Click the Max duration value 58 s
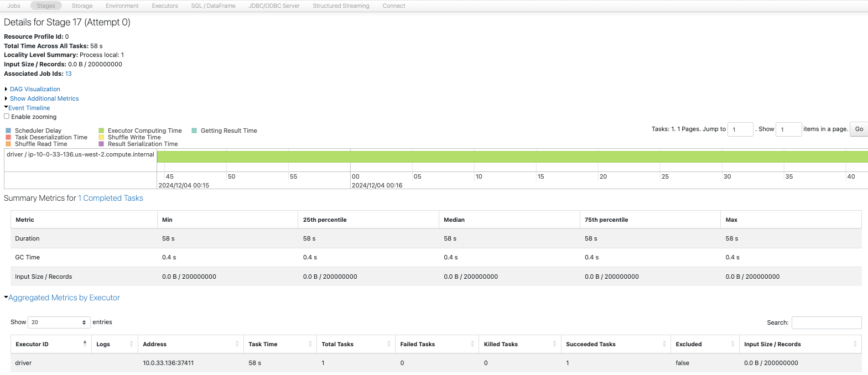868x375 pixels. tap(732, 238)
